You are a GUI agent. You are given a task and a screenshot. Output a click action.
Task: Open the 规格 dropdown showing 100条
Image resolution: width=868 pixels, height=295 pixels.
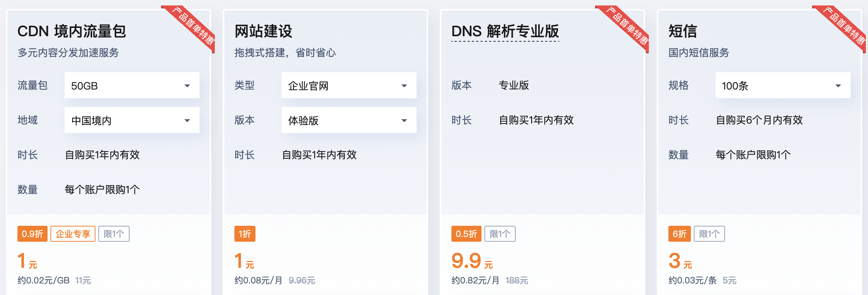tap(782, 85)
